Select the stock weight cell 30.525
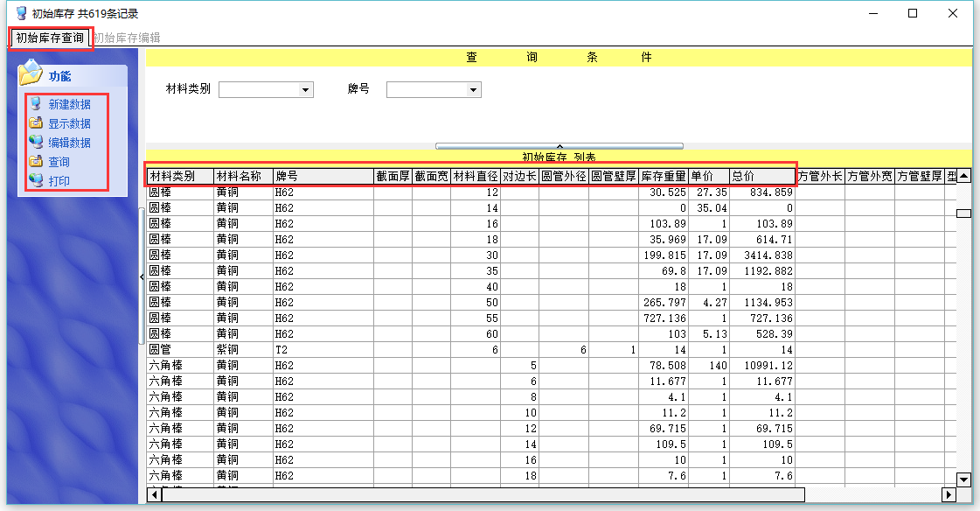The height and width of the screenshot is (511, 980). pos(664,192)
